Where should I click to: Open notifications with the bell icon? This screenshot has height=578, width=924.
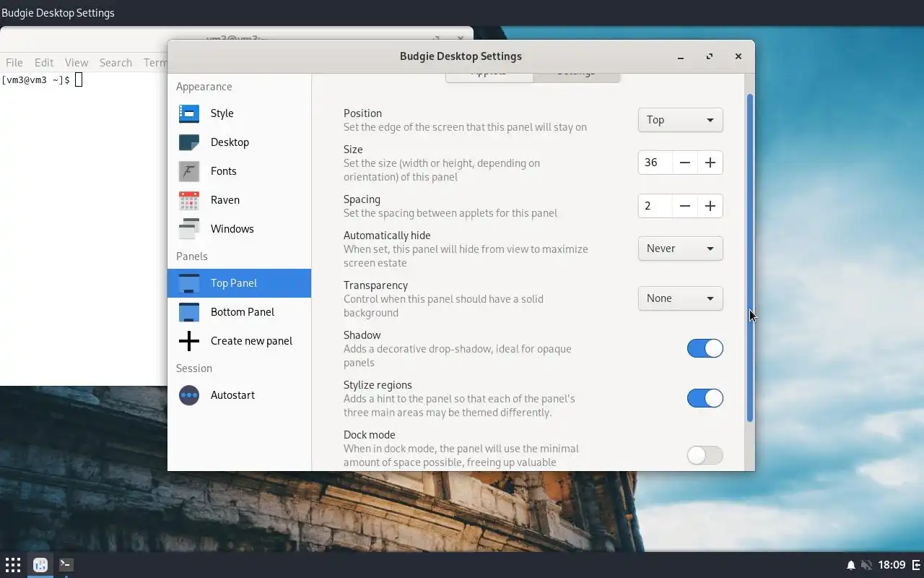coord(851,565)
